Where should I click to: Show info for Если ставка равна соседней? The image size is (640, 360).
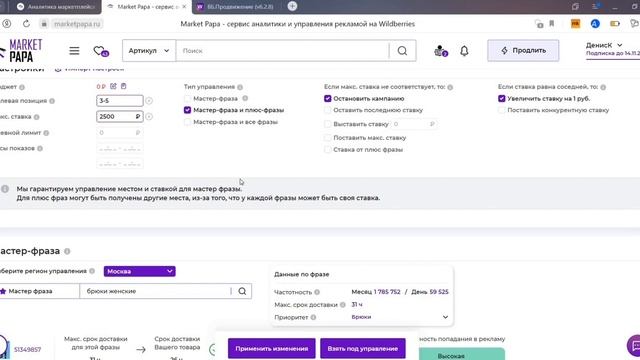(603, 87)
